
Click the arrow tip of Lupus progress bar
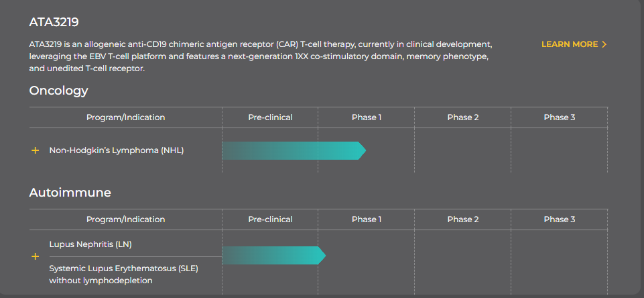click(x=322, y=256)
